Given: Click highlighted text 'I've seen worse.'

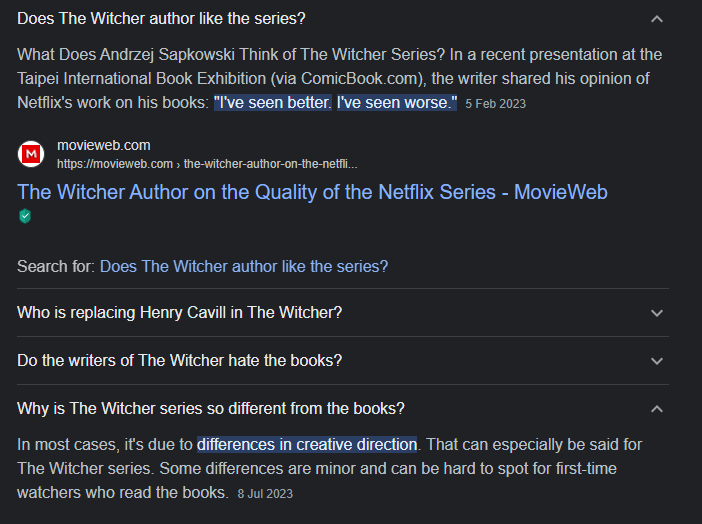Looking at the screenshot, I should (396, 102).
